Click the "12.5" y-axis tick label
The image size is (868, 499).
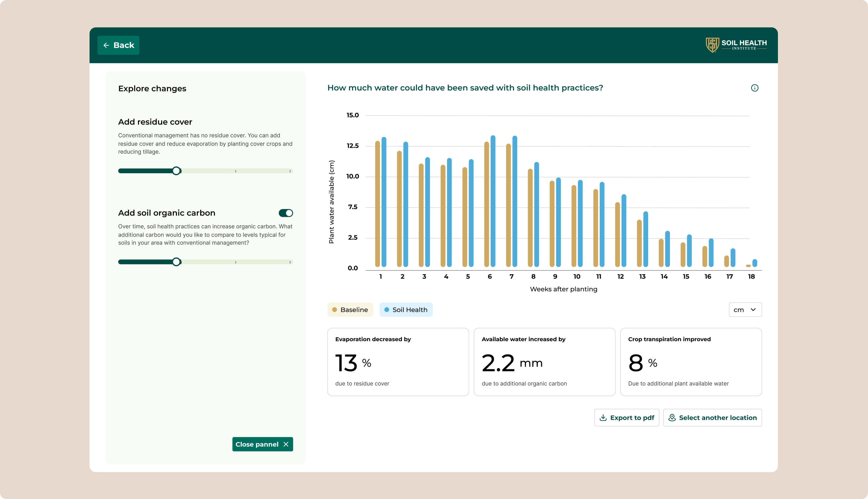coord(353,146)
